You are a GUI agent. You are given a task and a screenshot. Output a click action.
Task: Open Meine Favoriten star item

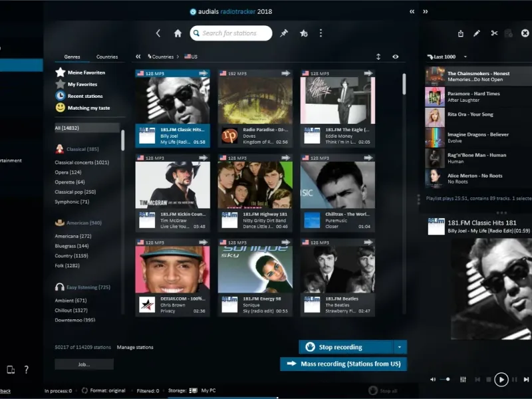(x=80, y=72)
